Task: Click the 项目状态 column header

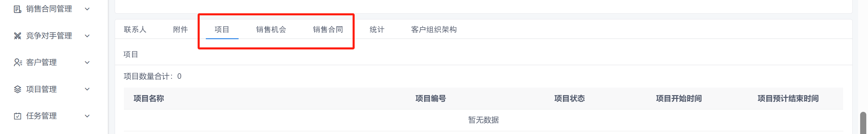Action: click(570, 99)
